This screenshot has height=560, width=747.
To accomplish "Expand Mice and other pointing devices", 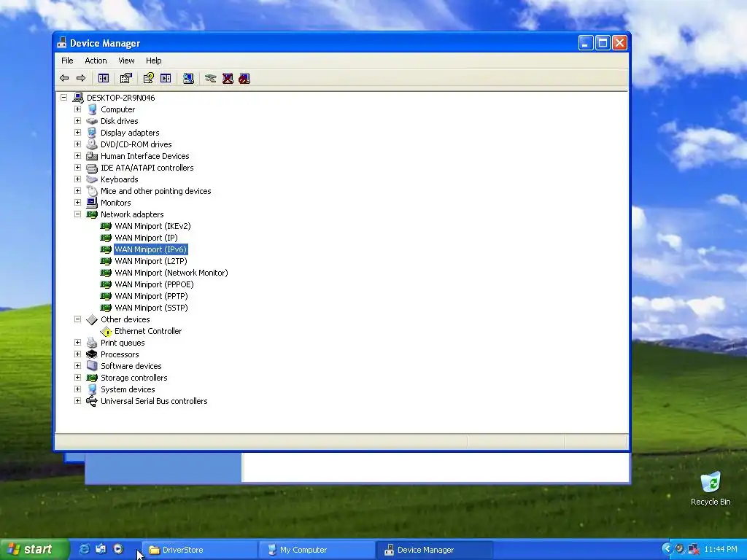I will point(77,191).
